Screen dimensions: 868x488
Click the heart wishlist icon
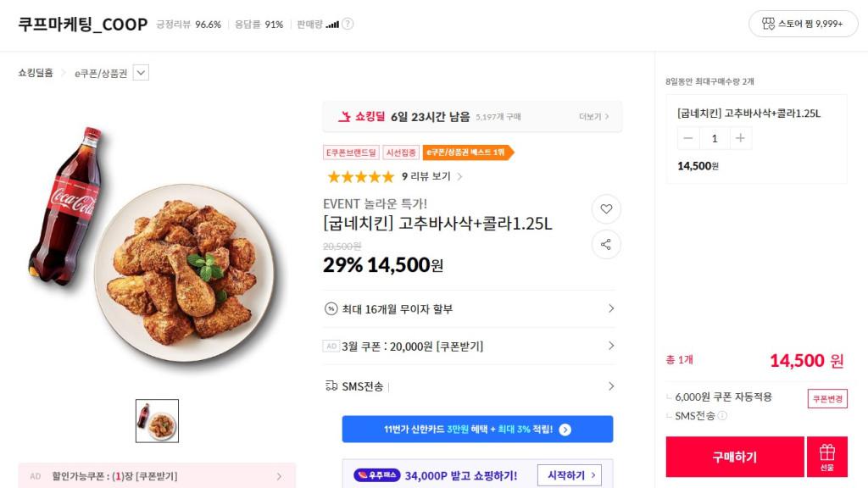point(606,208)
